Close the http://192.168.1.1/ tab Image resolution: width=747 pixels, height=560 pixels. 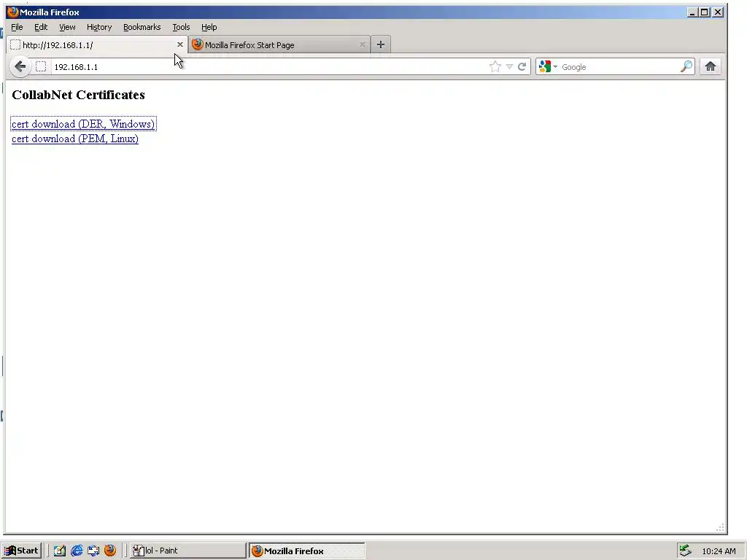click(180, 44)
